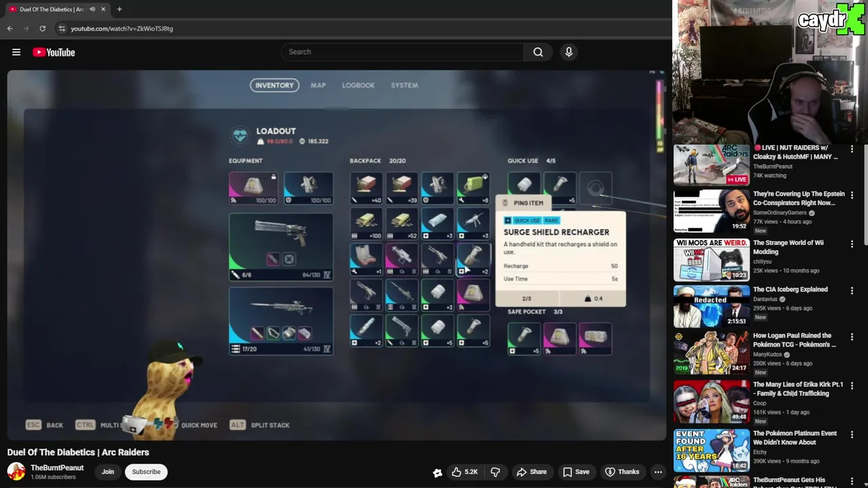Select the rifle weapon slot

[281, 321]
